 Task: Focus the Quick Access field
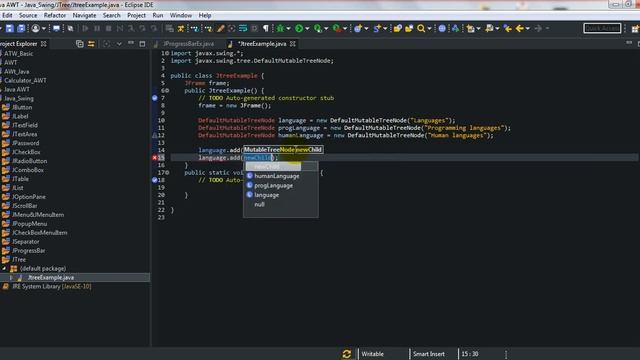click(x=602, y=28)
